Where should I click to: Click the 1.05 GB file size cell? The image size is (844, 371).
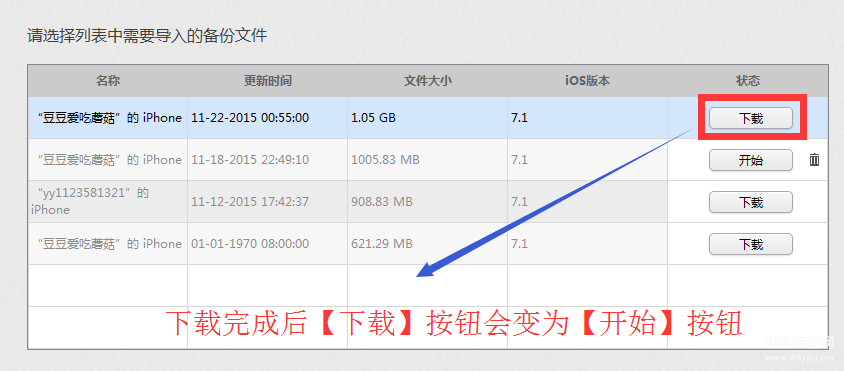tap(427, 117)
